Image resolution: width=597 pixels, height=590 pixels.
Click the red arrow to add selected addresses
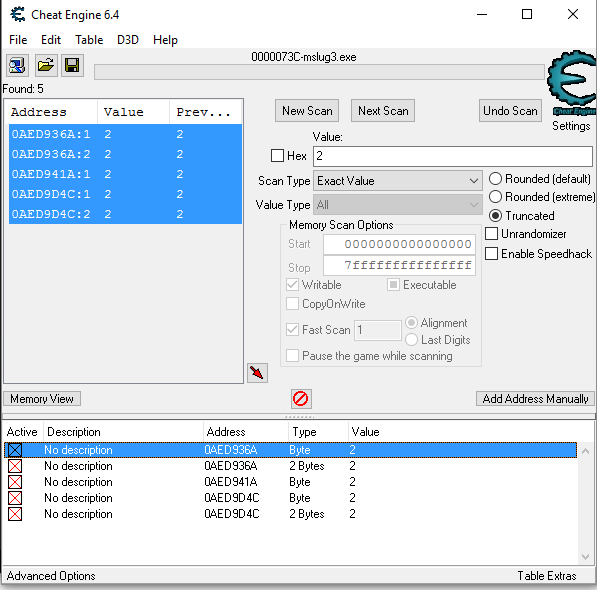click(x=257, y=373)
